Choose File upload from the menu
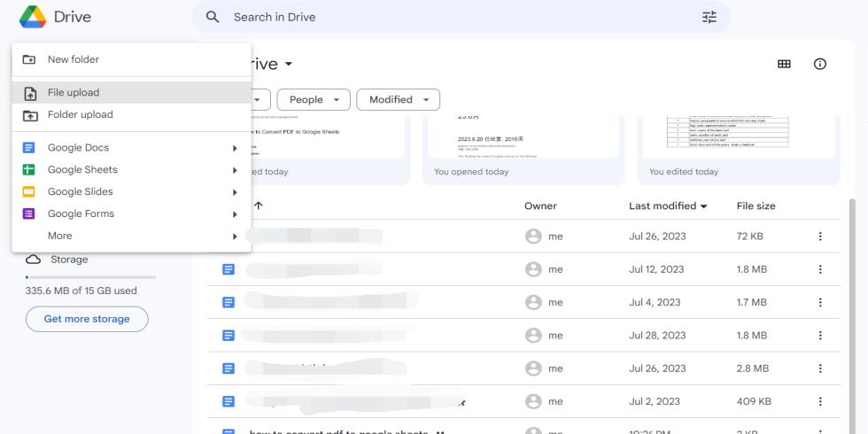Screen dimensions: 868x434 [x=131, y=92]
